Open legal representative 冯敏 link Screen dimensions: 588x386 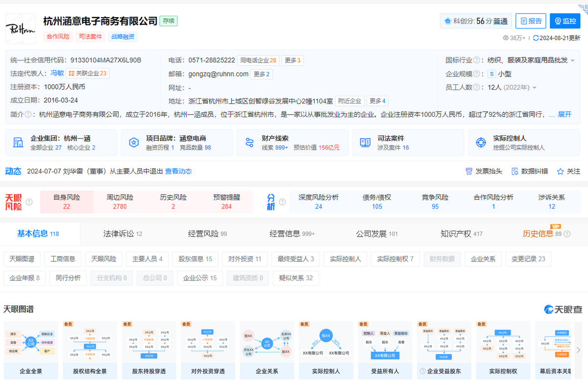[x=57, y=73]
